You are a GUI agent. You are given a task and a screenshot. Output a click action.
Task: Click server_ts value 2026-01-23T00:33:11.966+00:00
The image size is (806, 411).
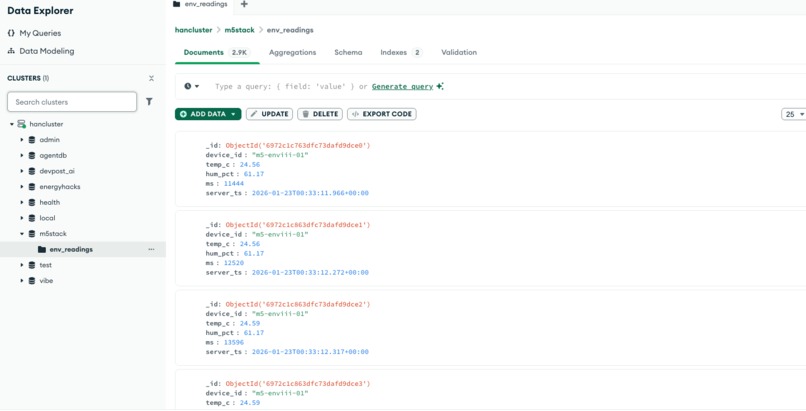pos(310,193)
